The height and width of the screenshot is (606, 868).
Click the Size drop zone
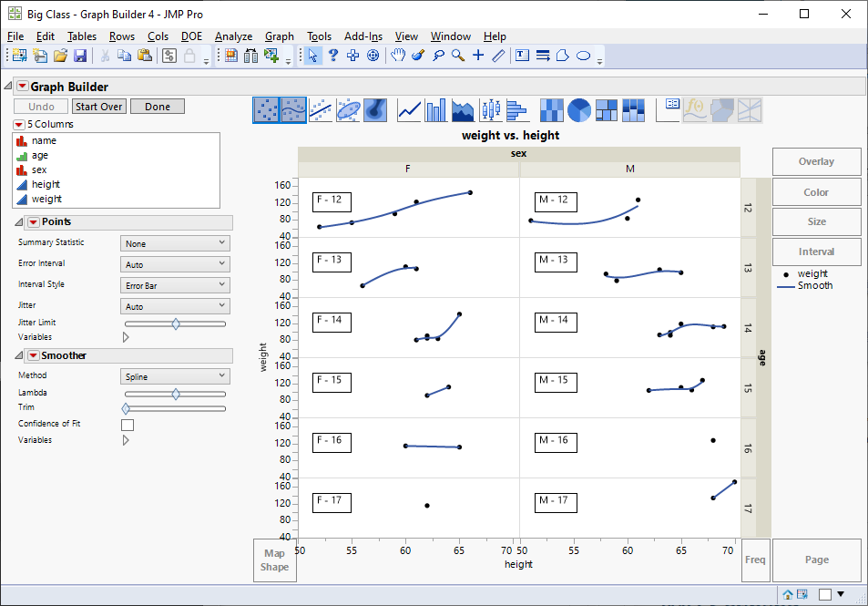[816, 221]
